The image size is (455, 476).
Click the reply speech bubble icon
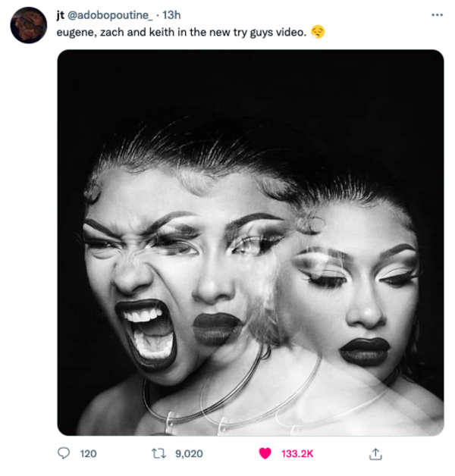pos(64,453)
